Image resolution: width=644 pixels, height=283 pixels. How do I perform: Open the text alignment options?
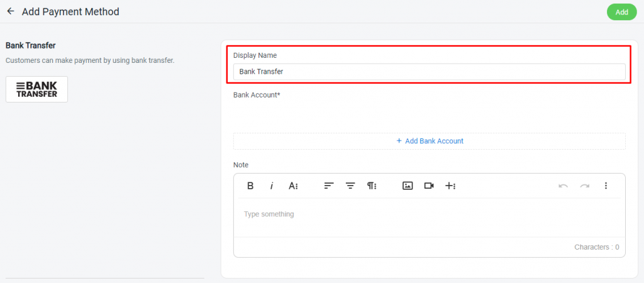(328, 186)
